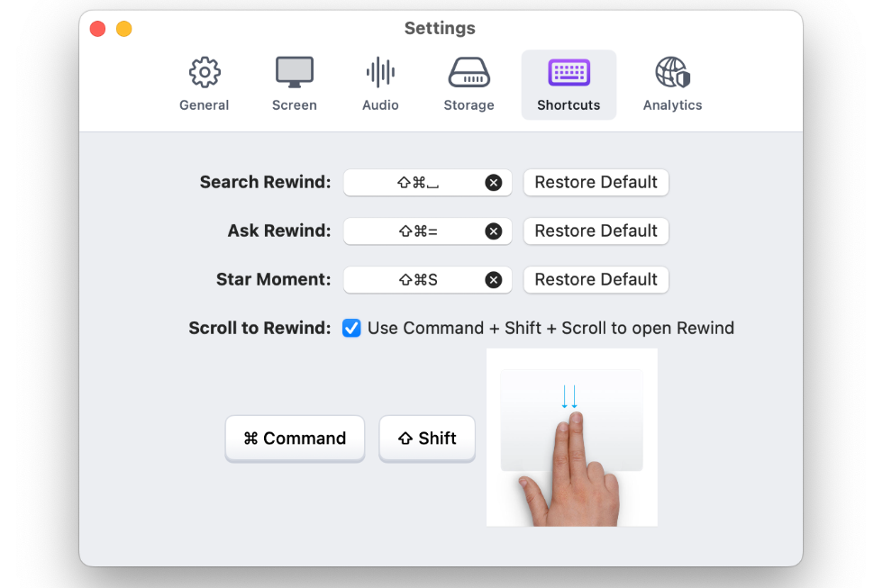This screenshot has height=588, width=883.
Task: Restore Default for Star Moment
Action: 596,280
